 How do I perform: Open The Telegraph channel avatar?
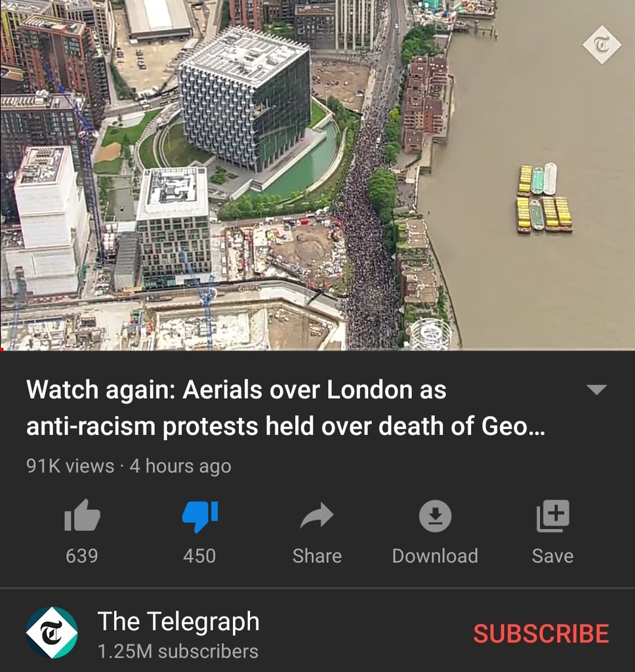[x=52, y=633]
